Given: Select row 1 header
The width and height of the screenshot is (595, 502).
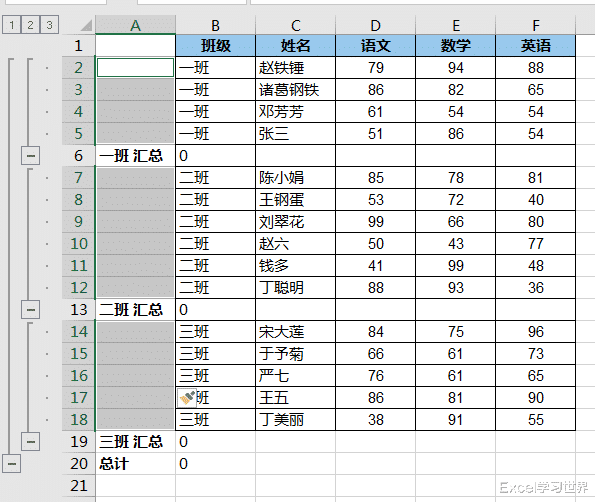Looking at the screenshot, I should [79, 46].
